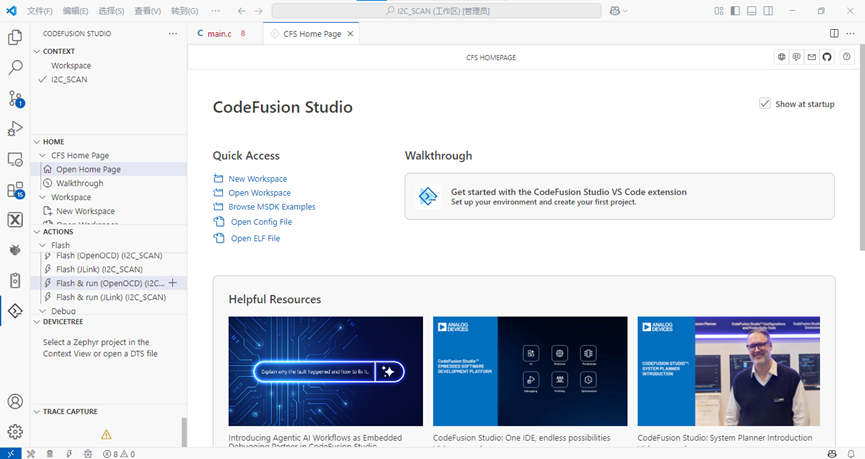Open the CodeFusion Studio activity bar icon
Viewport: 865px width, 459px height.
click(x=15, y=311)
